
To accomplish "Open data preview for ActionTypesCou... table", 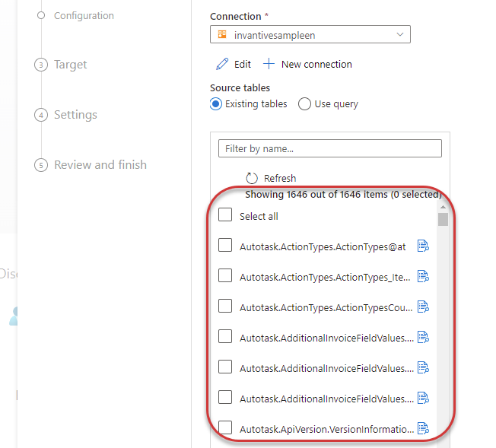I will click(423, 307).
